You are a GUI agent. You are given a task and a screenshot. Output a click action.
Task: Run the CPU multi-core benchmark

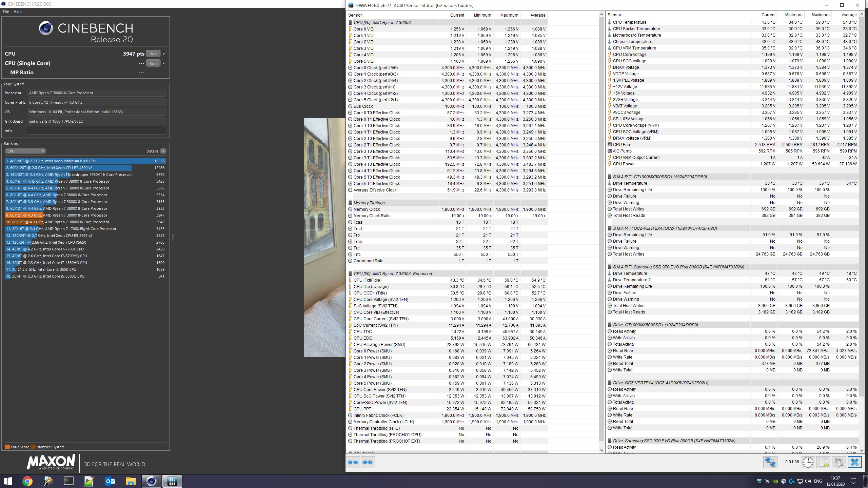(x=153, y=54)
